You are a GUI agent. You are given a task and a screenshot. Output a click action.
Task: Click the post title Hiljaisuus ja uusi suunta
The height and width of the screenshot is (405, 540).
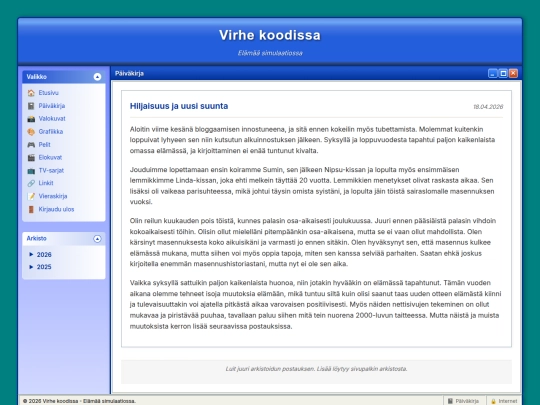[179, 106]
